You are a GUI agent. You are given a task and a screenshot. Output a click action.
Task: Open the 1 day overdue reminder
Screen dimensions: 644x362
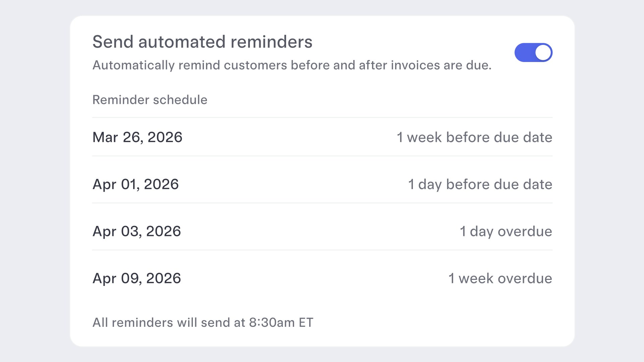[505, 231]
